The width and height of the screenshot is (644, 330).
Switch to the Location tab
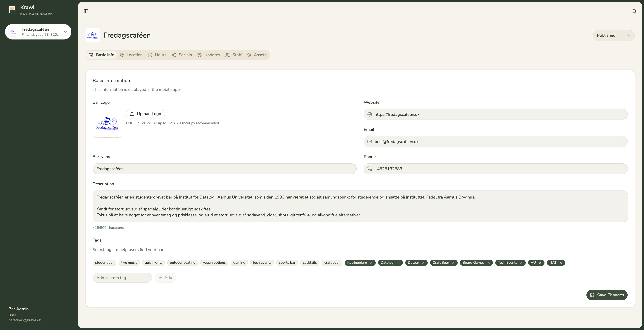(x=131, y=55)
